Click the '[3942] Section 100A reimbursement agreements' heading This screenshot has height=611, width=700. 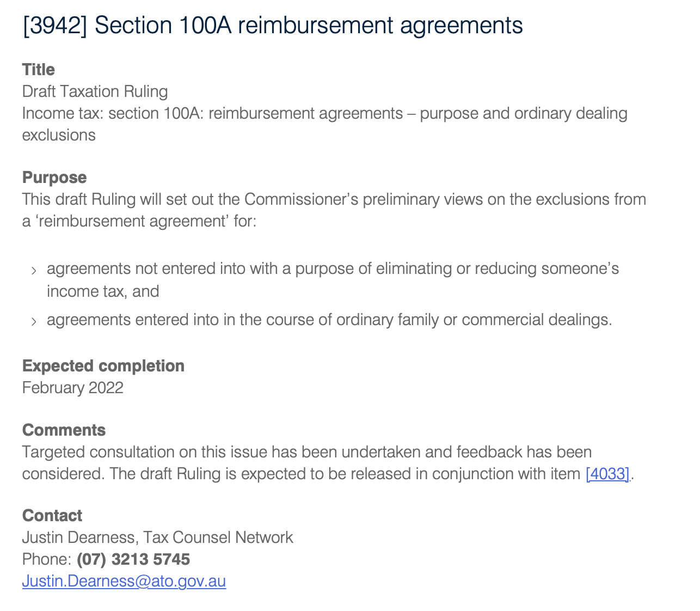point(273,25)
